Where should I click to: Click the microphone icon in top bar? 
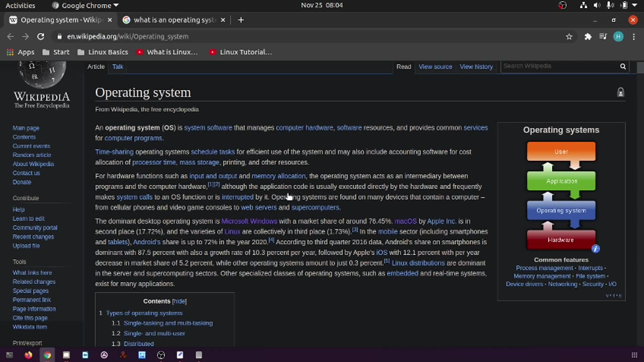pos(610,5)
